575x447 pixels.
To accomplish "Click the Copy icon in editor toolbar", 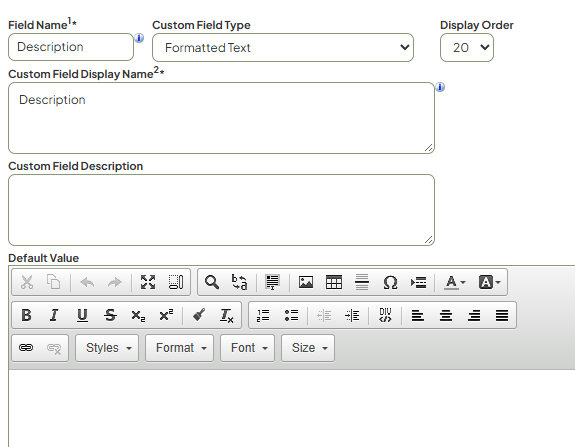I will click(x=54, y=282).
